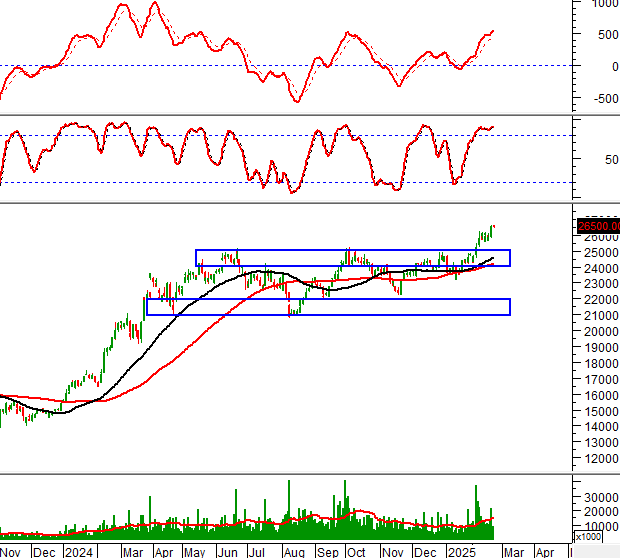Click the May month label

pyautogui.click(x=194, y=552)
